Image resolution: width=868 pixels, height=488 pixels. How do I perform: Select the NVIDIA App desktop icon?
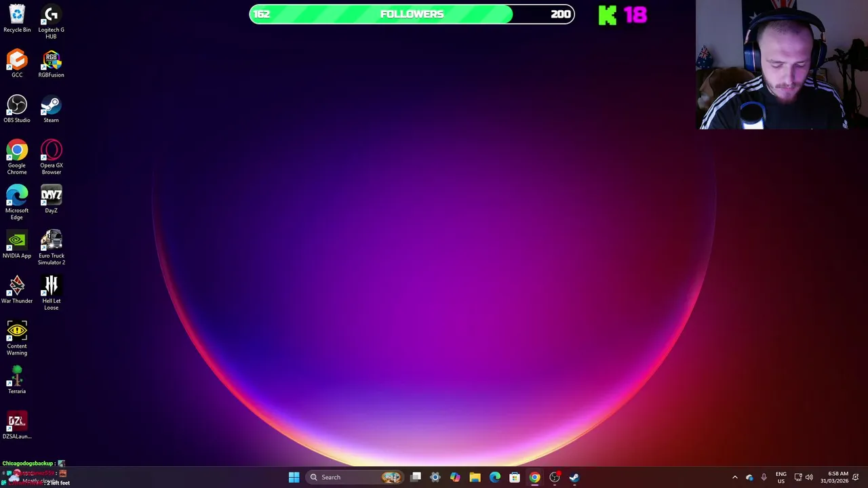click(x=17, y=245)
